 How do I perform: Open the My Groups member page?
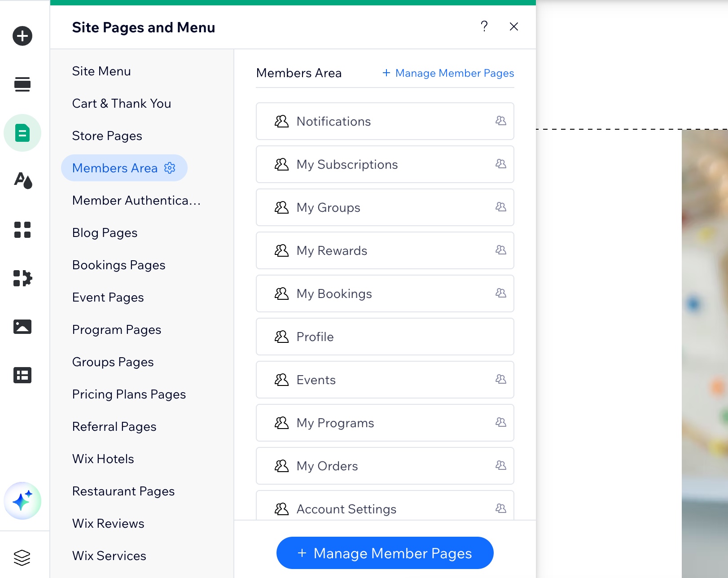[x=385, y=207]
